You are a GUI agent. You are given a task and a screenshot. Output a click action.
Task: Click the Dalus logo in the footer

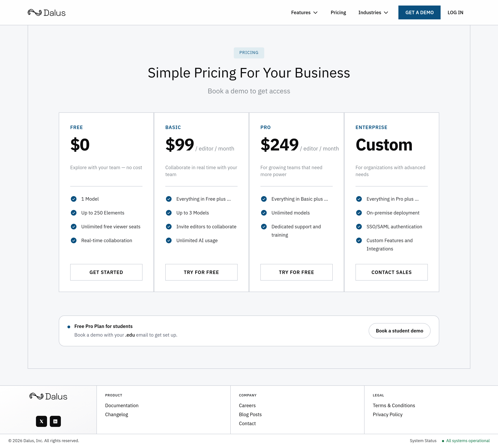tap(48, 396)
